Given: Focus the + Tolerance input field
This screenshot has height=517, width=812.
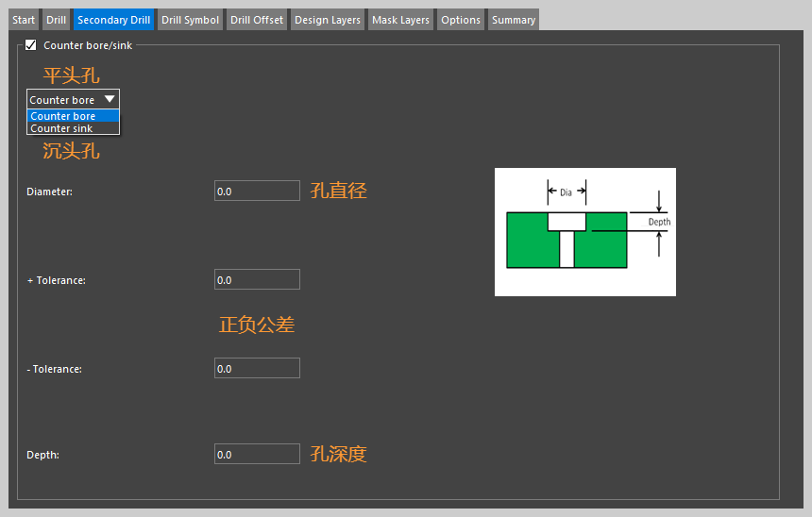Looking at the screenshot, I should pos(257,280).
